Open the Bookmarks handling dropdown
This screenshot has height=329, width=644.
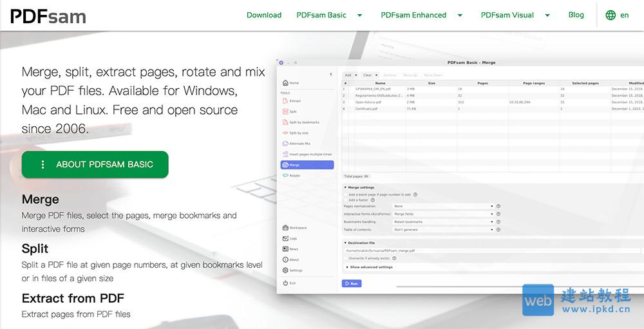click(443, 221)
